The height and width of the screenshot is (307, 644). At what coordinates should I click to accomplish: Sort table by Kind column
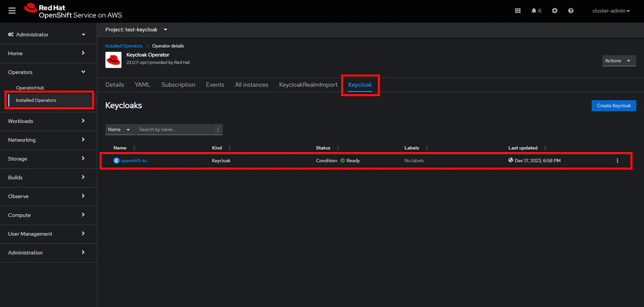[222, 148]
